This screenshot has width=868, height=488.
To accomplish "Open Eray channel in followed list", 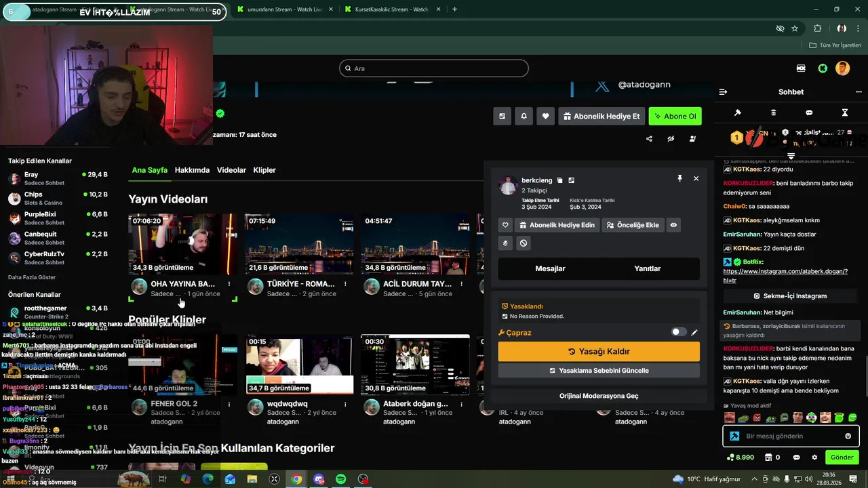I will [x=58, y=178].
